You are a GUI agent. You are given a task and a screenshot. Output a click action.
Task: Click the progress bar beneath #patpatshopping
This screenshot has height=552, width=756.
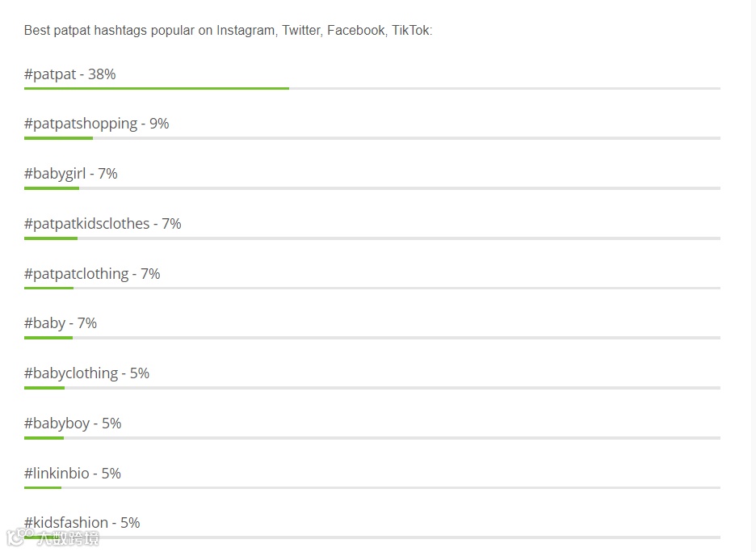(x=58, y=138)
